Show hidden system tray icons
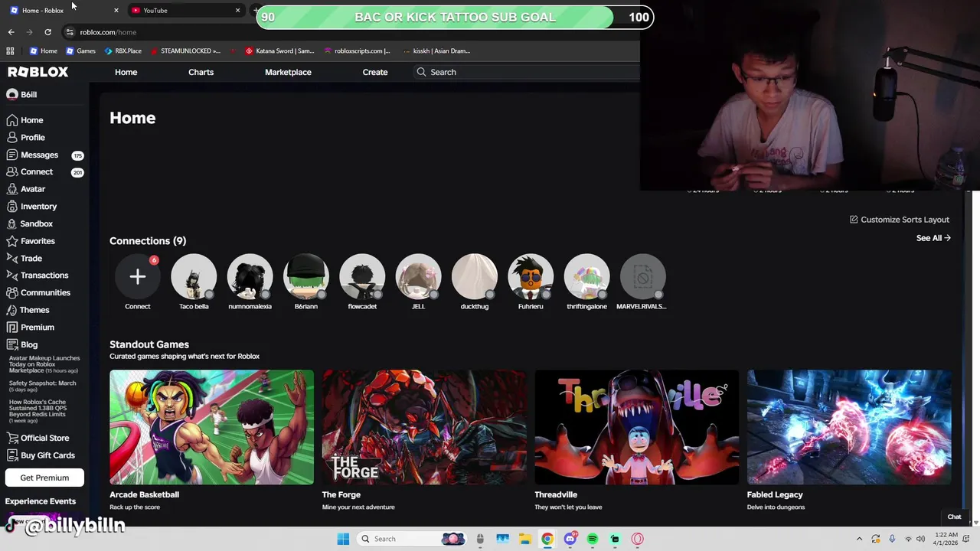This screenshot has width=980, height=551. (859, 539)
